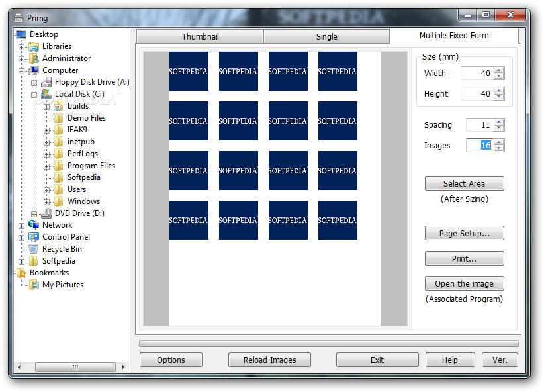
Task: Click the Images count input field
Action: point(479,146)
